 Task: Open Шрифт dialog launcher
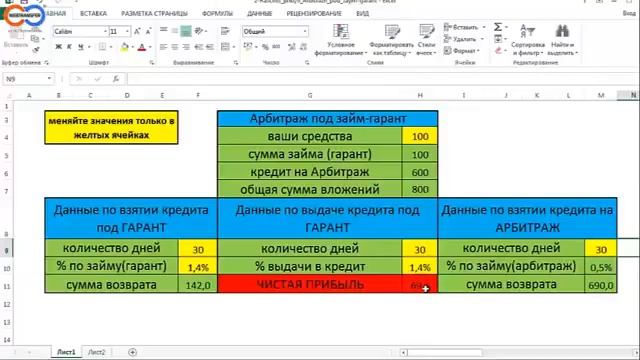(x=152, y=62)
